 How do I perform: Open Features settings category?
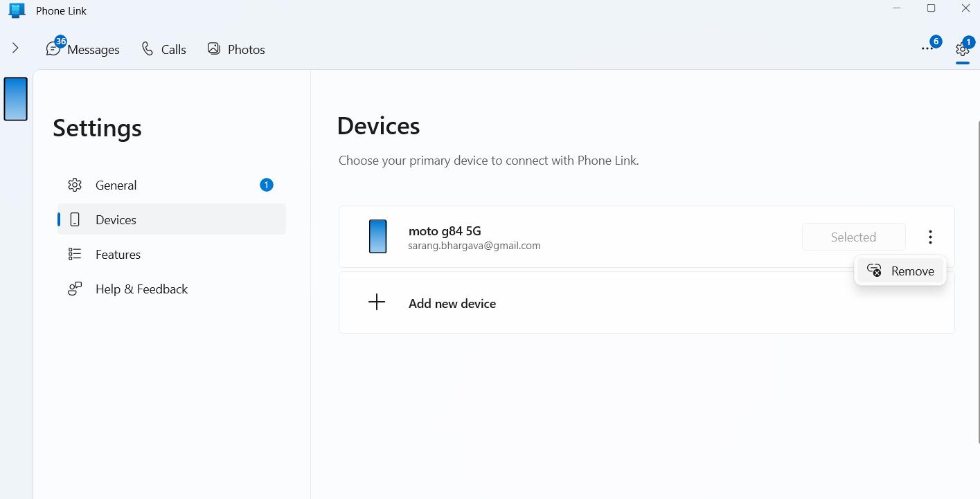(x=118, y=255)
